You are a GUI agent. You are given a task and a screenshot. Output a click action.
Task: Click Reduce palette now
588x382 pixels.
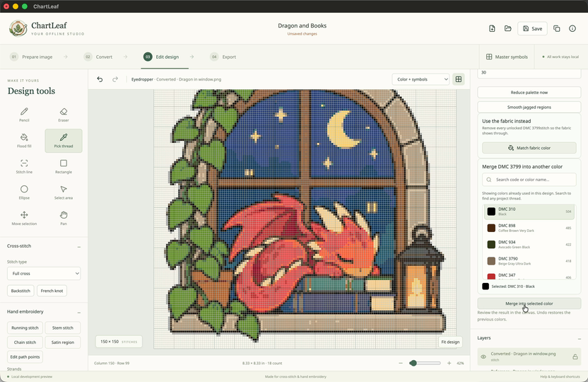pyautogui.click(x=529, y=92)
